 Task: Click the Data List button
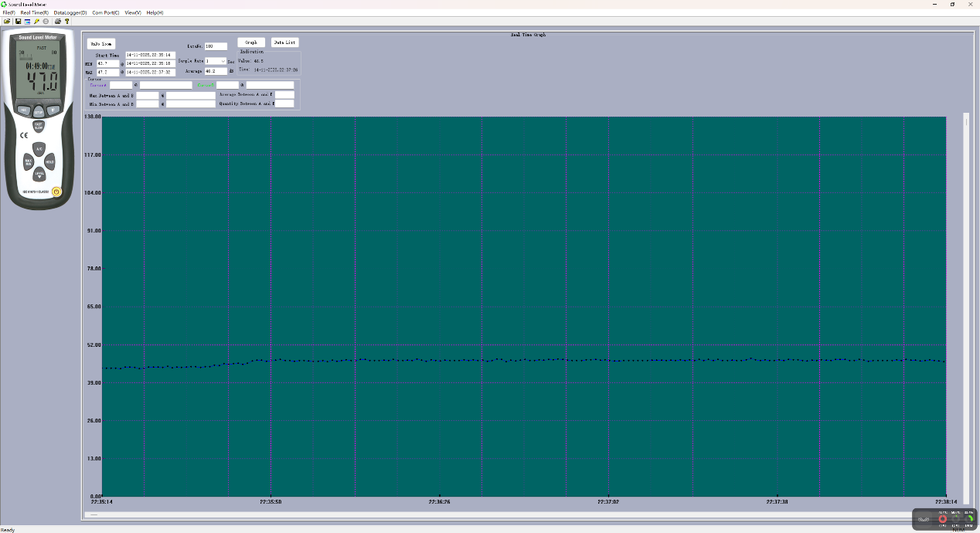tap(284, 42)
